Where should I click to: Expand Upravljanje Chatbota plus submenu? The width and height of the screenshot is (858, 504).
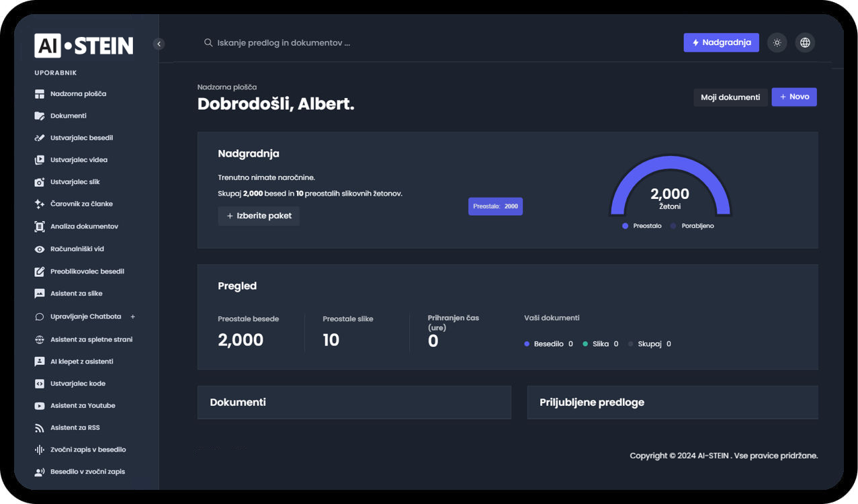click(x=132, y=317)
